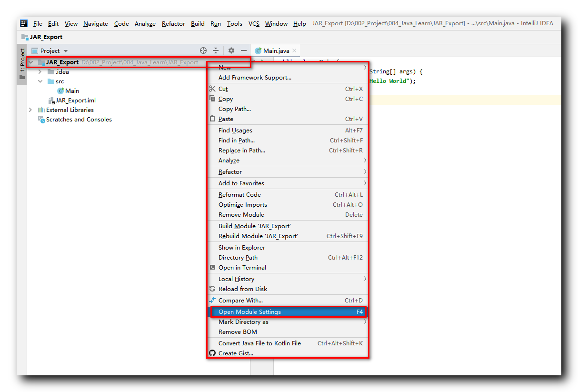Image resolution: width=578 pixels, height=392 pixels.
Task: Click the Collapse All icon in Project panel
Action: 216,50
